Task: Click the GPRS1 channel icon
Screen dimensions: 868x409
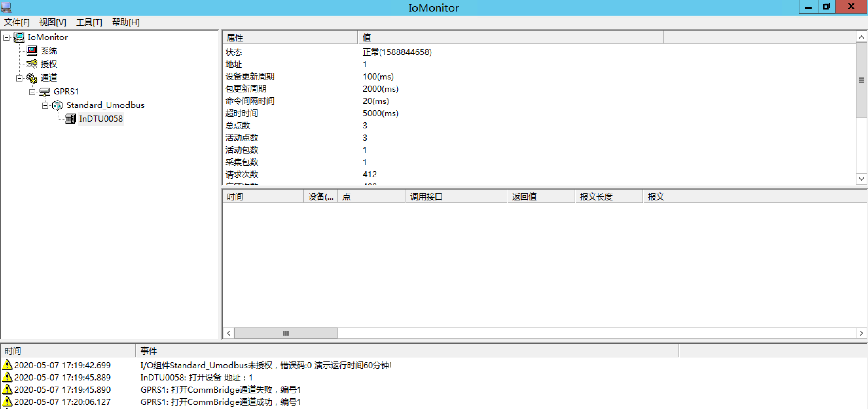Action: click(x=45, y=92)
